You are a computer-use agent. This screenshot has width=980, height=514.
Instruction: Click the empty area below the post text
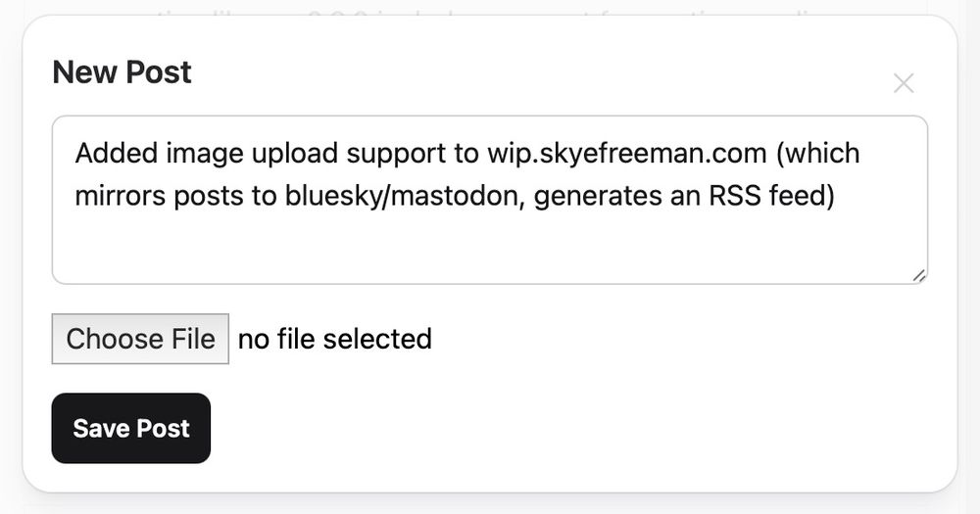(x=490, y=250)
